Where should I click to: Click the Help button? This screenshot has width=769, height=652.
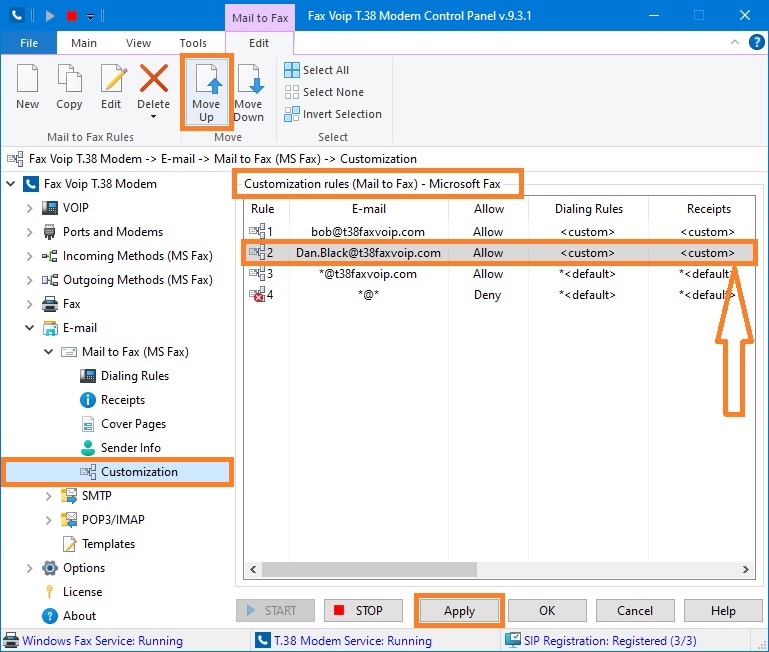723,611
